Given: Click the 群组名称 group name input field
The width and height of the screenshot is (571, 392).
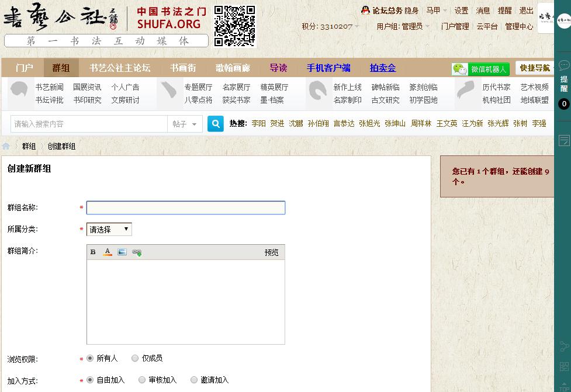Looking at the screenshot, I should coord(186,208).
